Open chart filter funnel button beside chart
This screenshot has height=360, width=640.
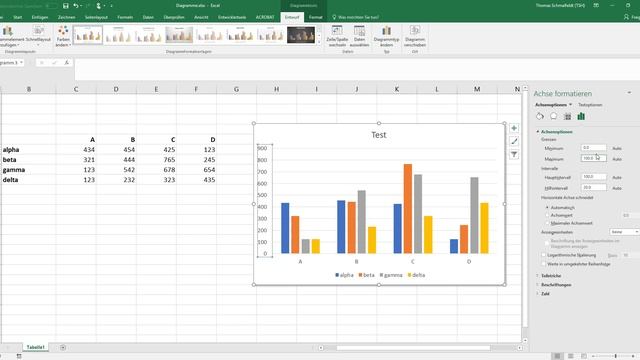pyautogui.click(x=514, y=154)
